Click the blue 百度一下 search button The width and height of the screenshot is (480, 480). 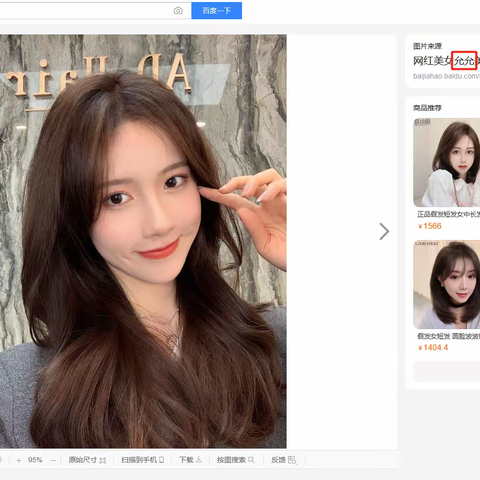[x=216, y=10]
